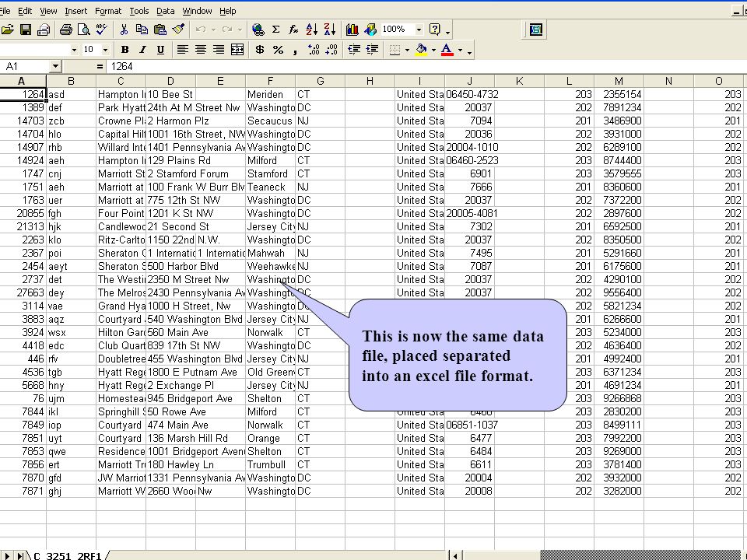Expand the Borders dropdown arrow
Viewport: 747px width, 560px height.
coord(407,50)
